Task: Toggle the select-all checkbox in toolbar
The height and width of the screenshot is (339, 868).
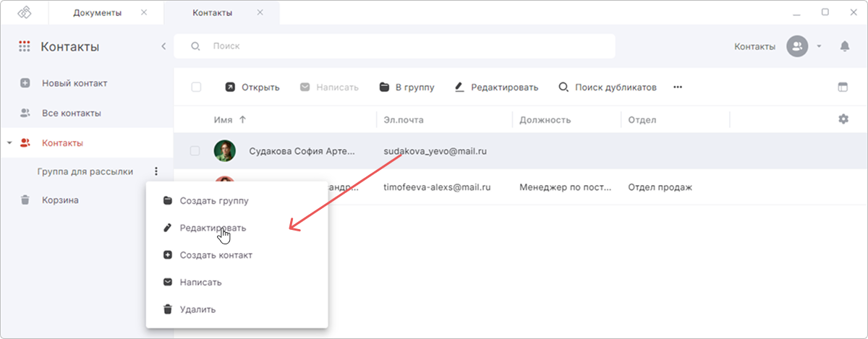Action: coord(196,87)
